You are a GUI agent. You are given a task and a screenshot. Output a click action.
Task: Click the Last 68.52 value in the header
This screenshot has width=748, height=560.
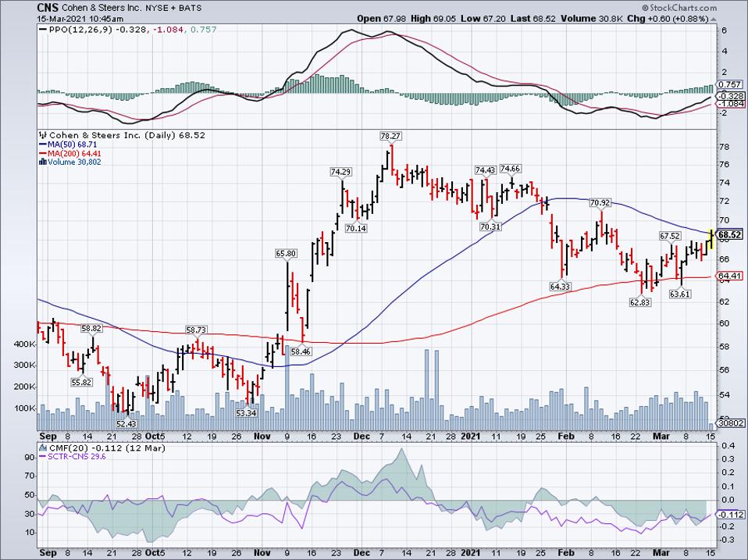tap(533, 19)
